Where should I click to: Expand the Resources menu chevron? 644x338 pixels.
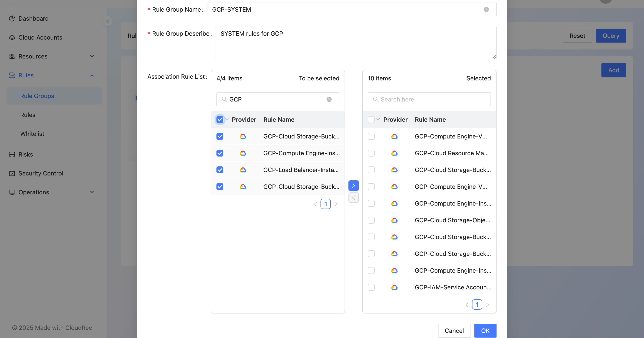[x=92, y=56]
